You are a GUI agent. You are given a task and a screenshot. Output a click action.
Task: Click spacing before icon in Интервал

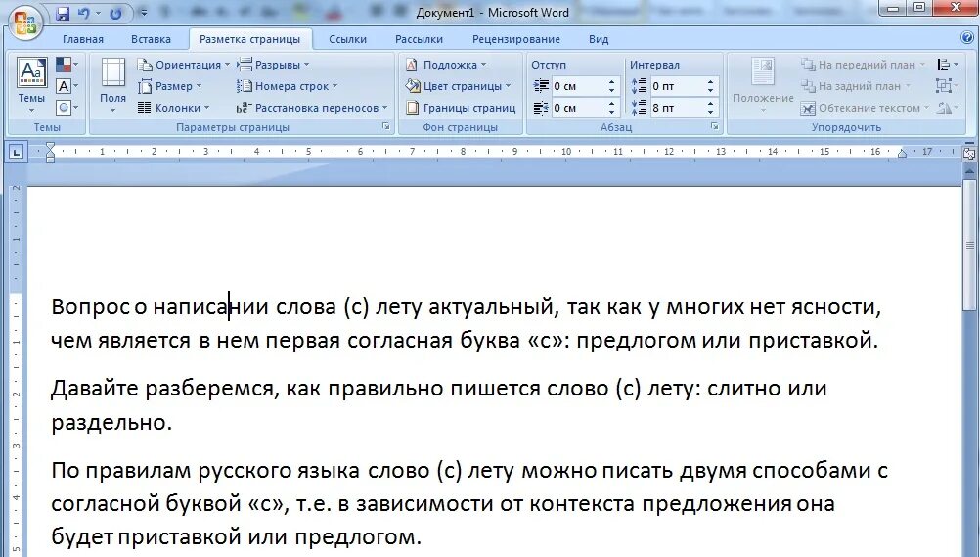[639, 86]
